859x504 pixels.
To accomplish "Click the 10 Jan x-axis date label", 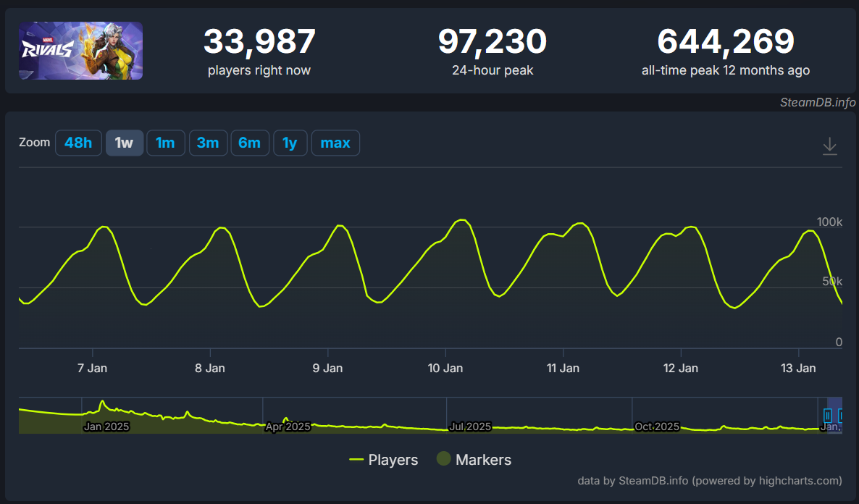I will point(445,368).
